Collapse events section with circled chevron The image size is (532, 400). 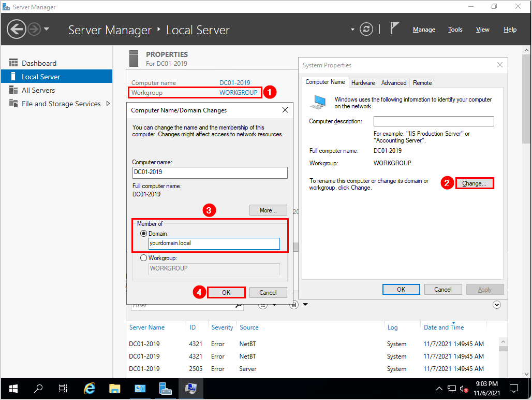(x=497, y=305)
